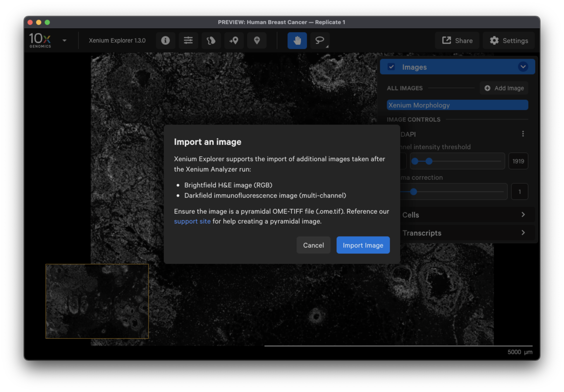The height and width of the screenshot is (392, 564).
Task: Click the gamma value field showing 1
Action: (520, 191)
